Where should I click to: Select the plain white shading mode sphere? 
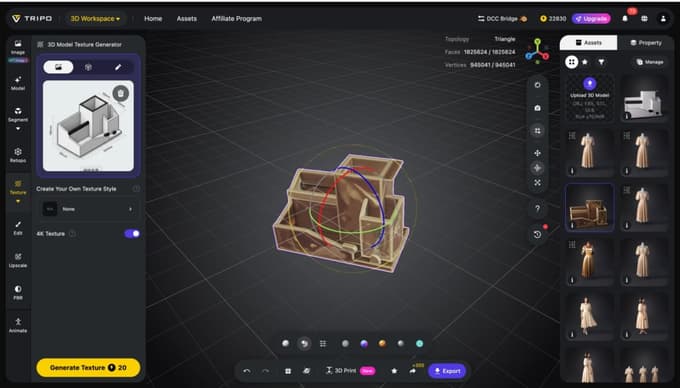pos(285,343)
